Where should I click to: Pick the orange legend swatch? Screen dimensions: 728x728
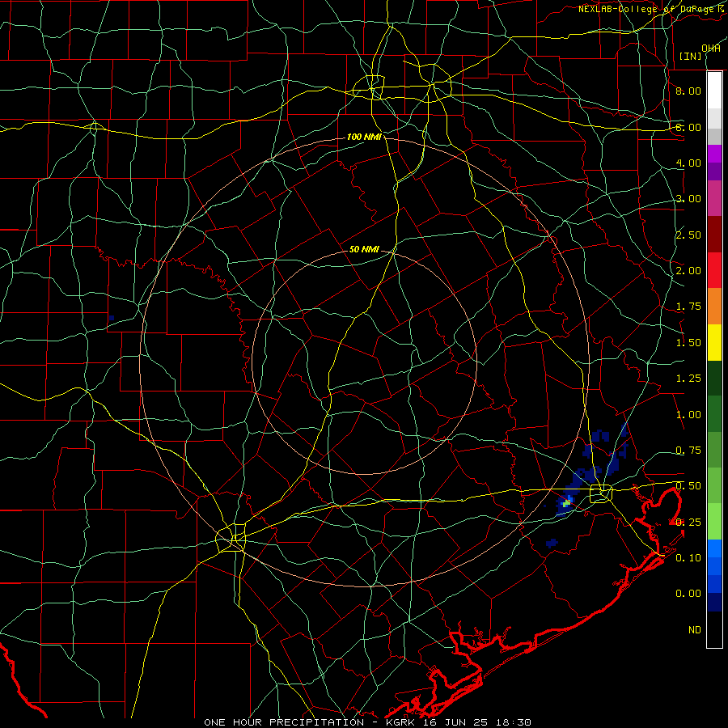714,307
